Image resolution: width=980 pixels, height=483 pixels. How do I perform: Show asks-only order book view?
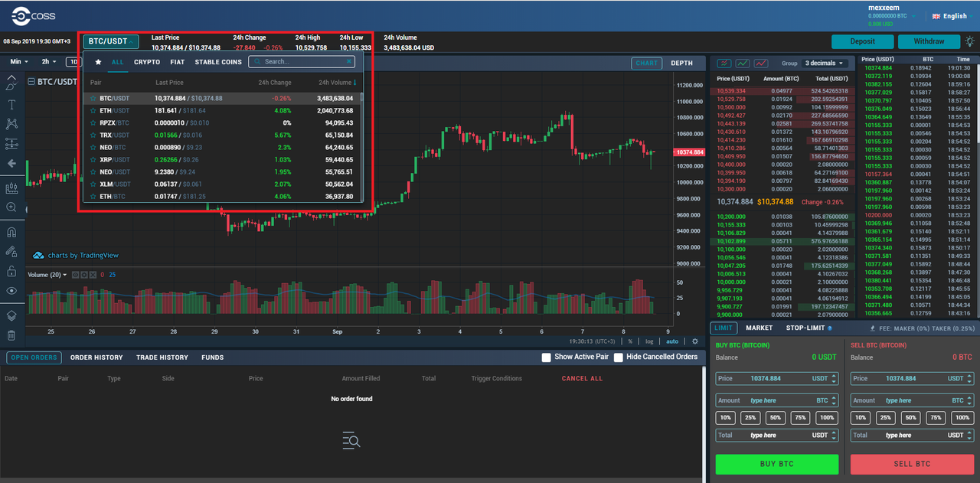761,64
